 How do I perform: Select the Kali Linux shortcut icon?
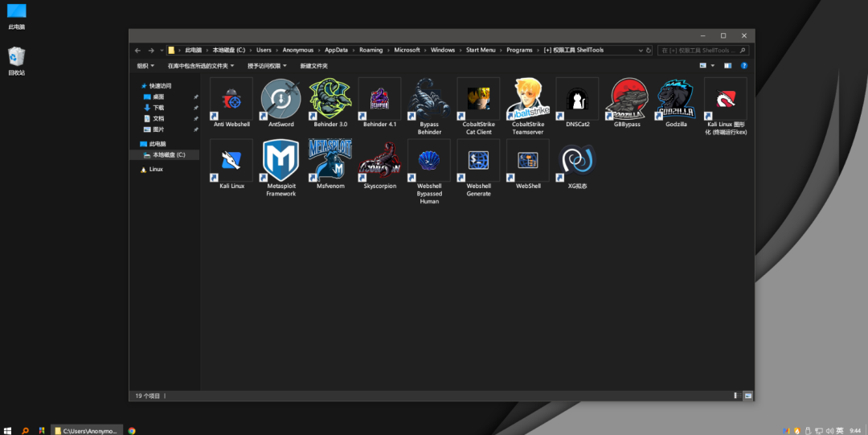(x=231, y=160)
